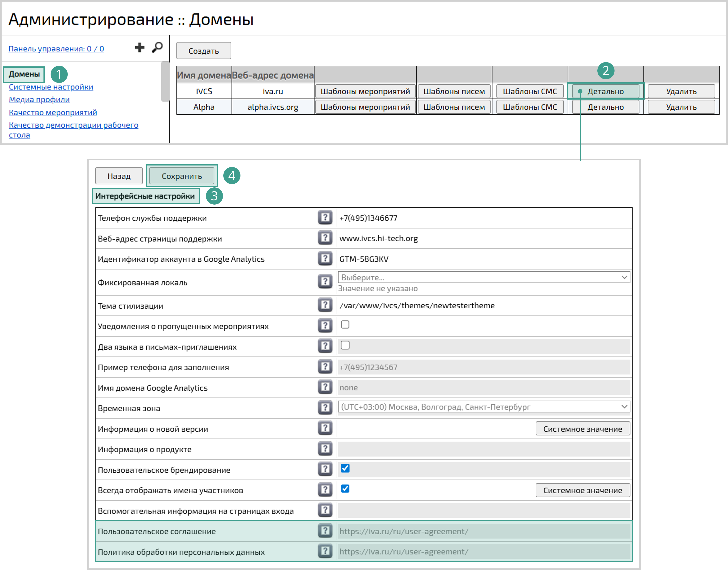Click help icon for Временная зона
The height and width of the screenshot is (570, 728).
click(325, 407)
